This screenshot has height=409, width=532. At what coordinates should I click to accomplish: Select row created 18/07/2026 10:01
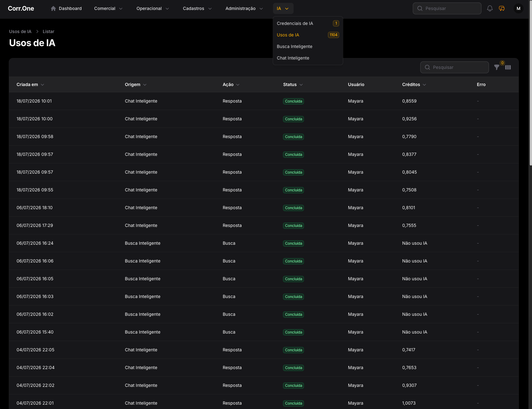point(264,101)
